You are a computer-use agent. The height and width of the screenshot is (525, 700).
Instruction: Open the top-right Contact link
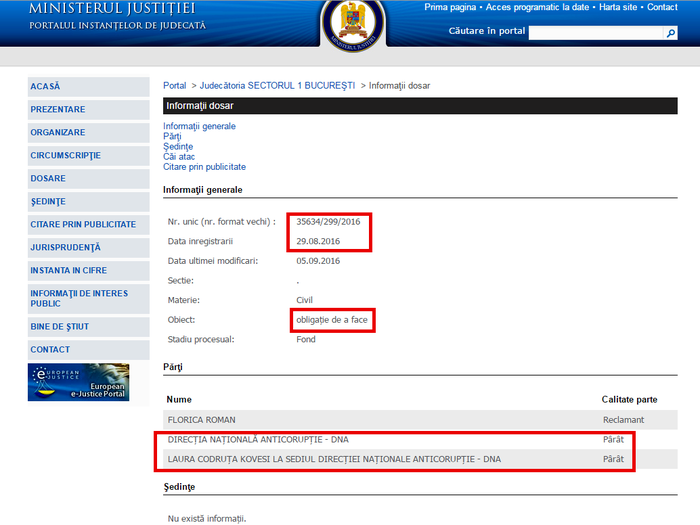(662, 7)
